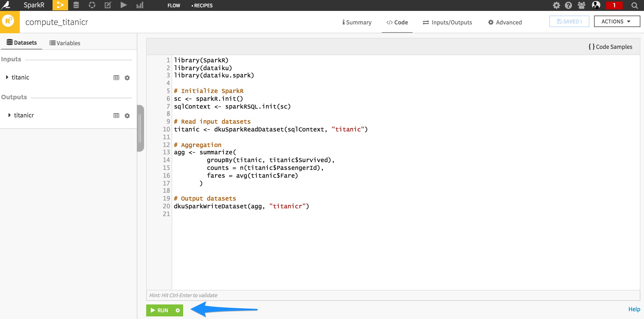Click the SAVED button
Image resolution: width=644 pixels, height=319 pixels.
pos(569,21)
